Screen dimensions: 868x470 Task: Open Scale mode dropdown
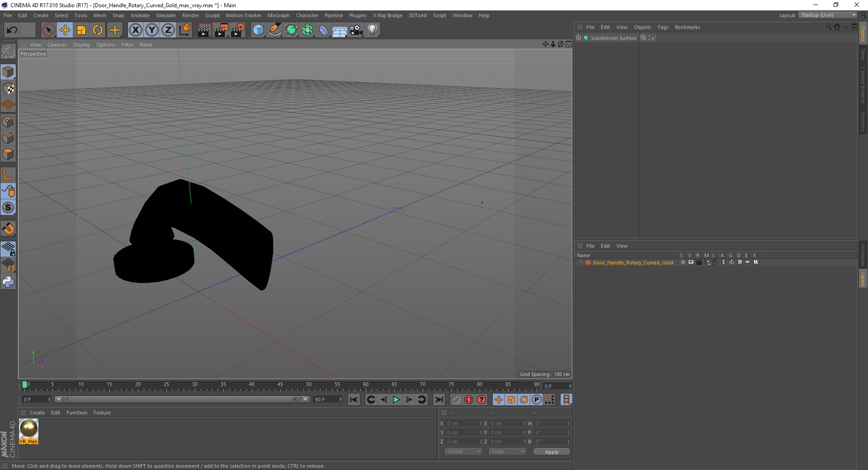pos(507,451)
